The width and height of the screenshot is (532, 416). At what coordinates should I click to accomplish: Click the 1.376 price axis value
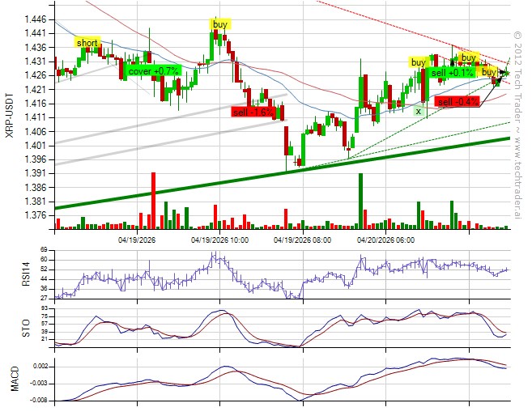35,215
